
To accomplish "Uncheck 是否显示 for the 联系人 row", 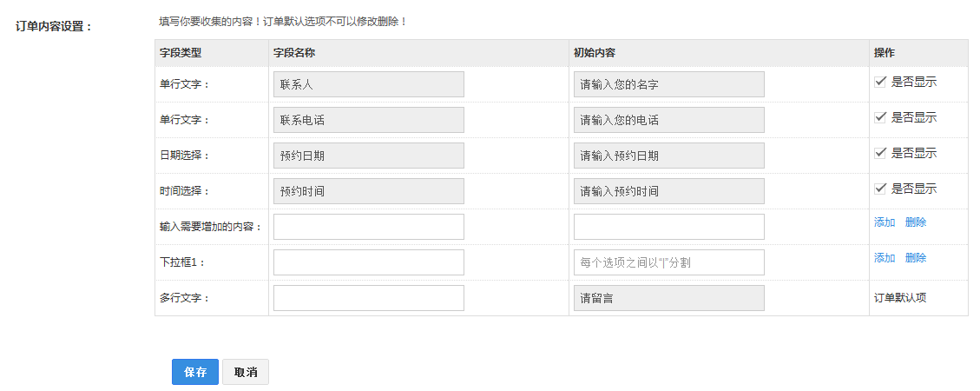I will coord(880,82).
